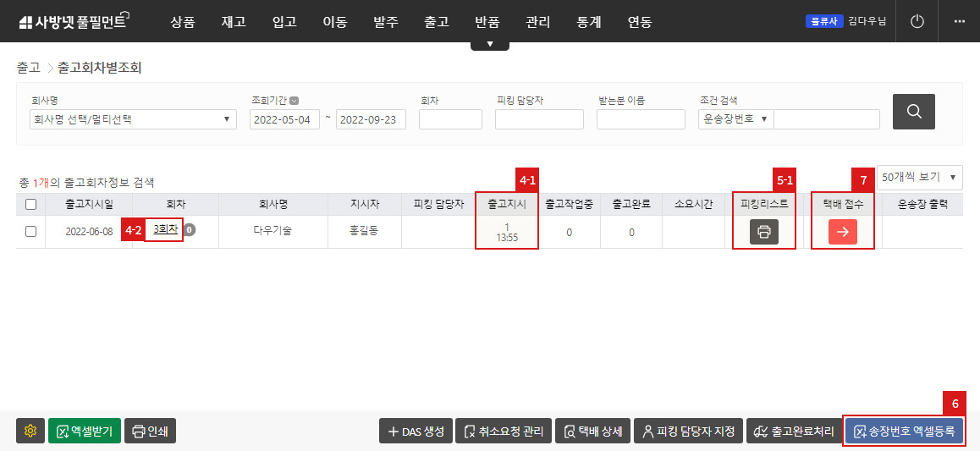Click the Sabangnet Fulfillment logo
This screenshot has height=451, width=980.
(x=74, y=21)
